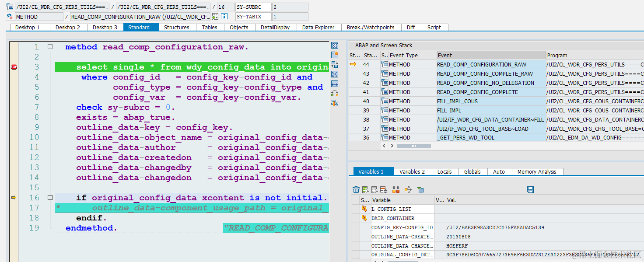Image resolution: width=644 pixels, height=262 pixels.
Task: Click the CONFIG_KEY-CONFIG_ID variable name
Action: [x=402, y=227]
